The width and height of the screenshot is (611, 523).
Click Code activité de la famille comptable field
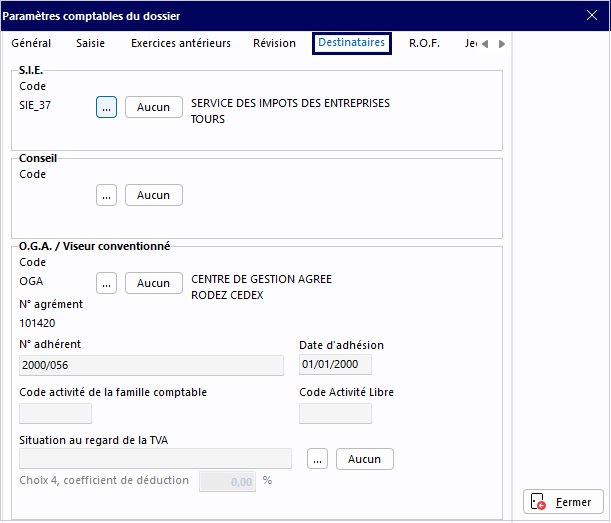click(x=55, y=413)
